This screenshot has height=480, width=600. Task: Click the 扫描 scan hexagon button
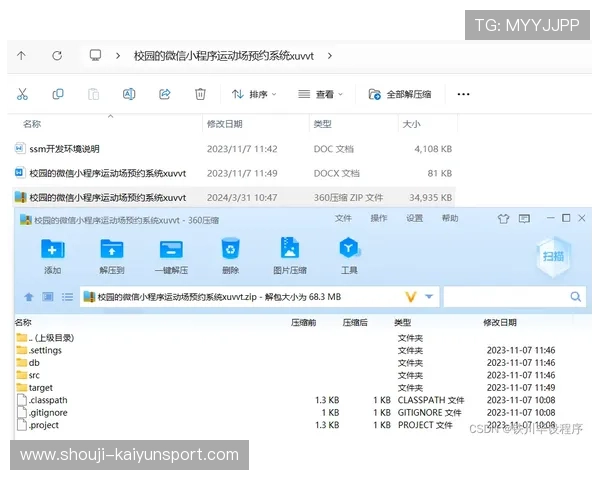click(553, 256)
